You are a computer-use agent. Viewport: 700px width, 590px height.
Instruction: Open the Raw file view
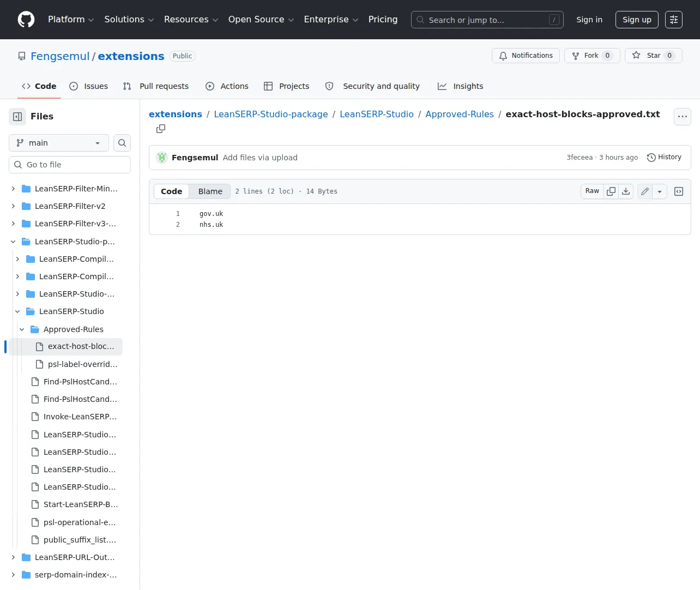coord(592,191)
